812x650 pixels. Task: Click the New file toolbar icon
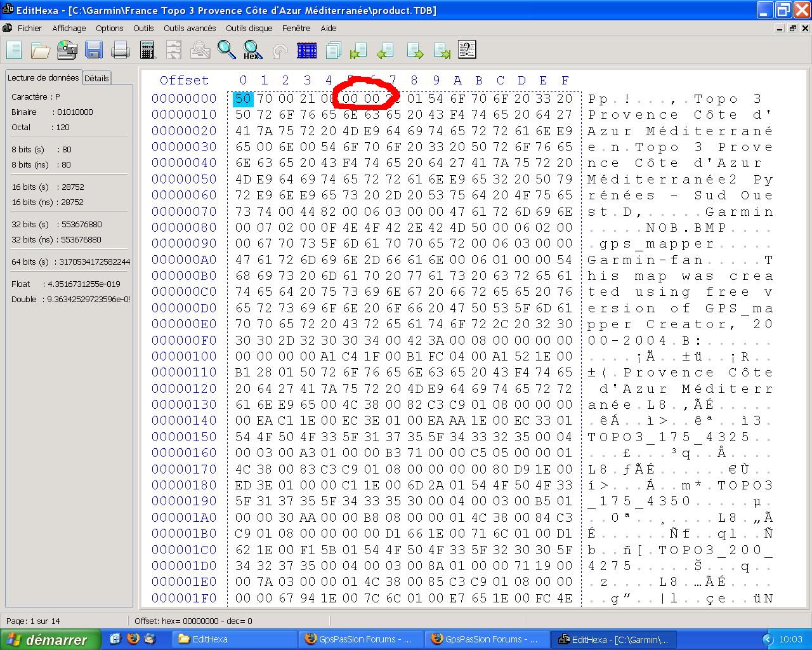(14, 50)
